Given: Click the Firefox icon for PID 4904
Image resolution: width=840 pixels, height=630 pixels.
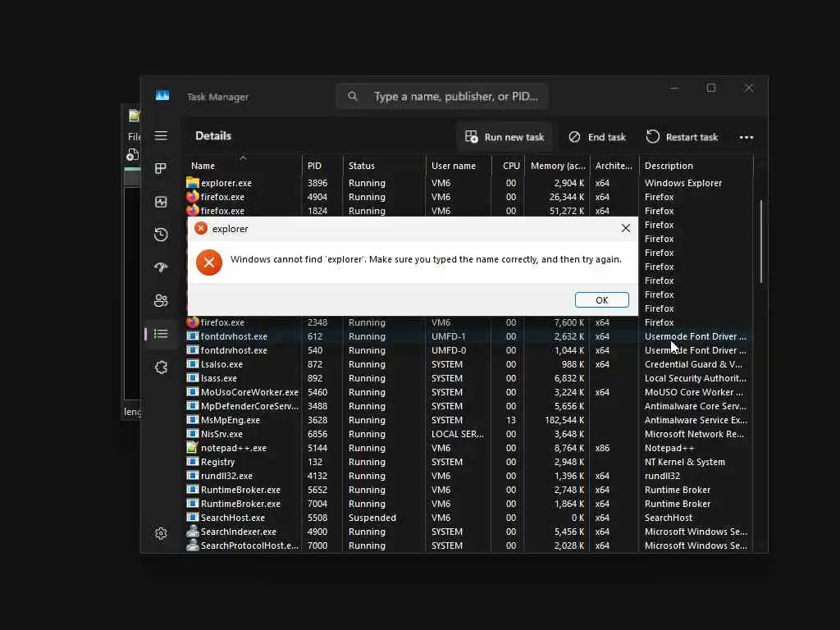Looking at the screenshot, I should pyautogui.click(x=192, y=197).
